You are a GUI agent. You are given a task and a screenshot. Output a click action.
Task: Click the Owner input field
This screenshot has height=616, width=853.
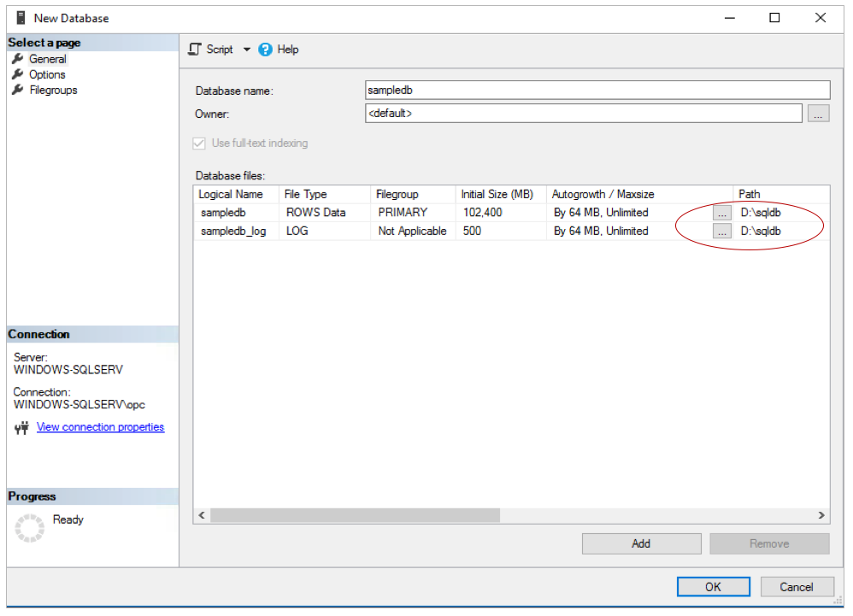(583, 113)
